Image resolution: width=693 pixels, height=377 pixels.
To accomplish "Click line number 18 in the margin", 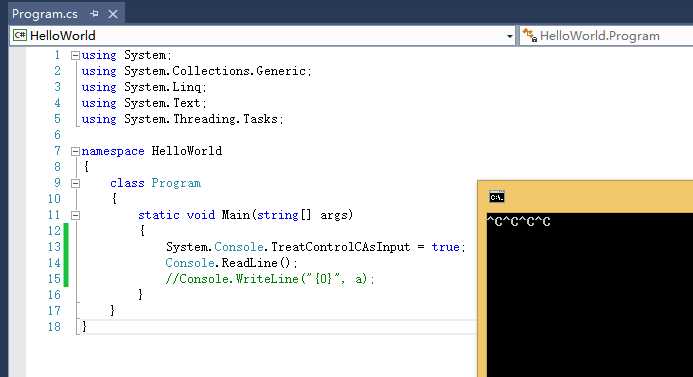I will [x=54, y=327].
